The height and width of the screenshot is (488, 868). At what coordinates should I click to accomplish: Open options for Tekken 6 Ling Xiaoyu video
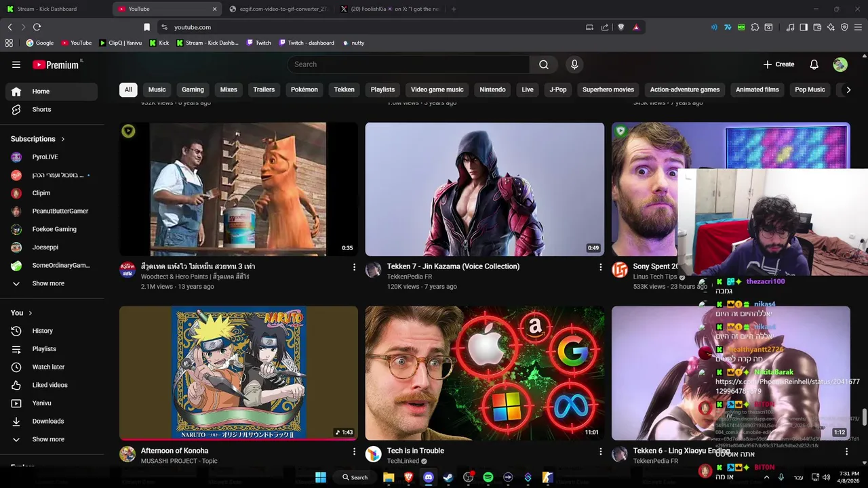pyautogui.click(x=846, y=451)
